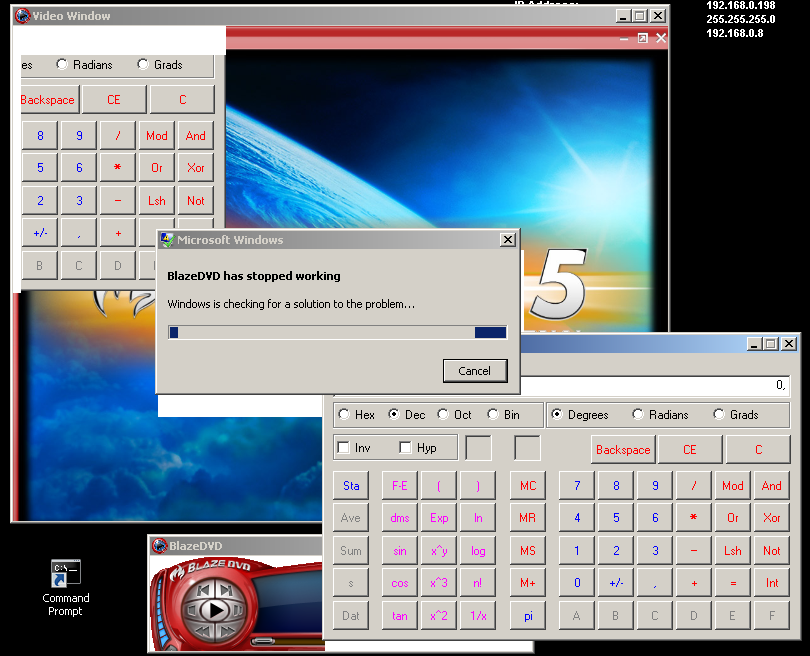Enable the Inv checkbox in calculator
Viewport: 810px width, 656px height.
pyautogui.click(x=344, y=448)
